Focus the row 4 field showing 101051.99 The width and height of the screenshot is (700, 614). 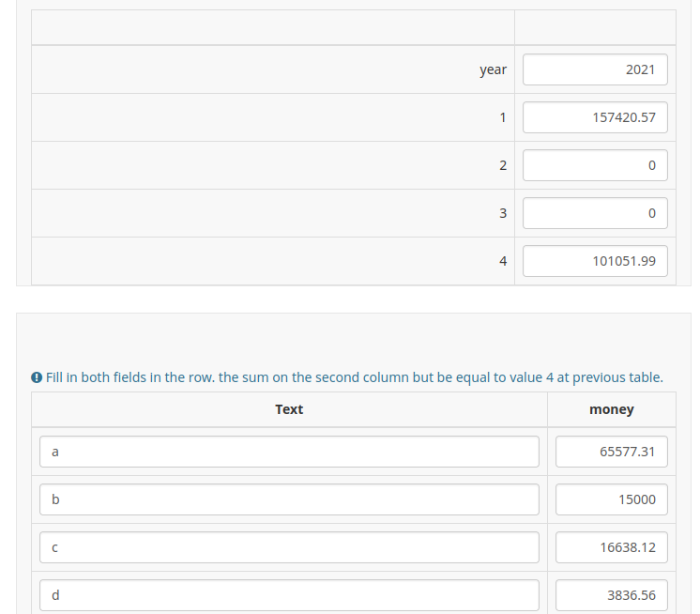(595, 261)
